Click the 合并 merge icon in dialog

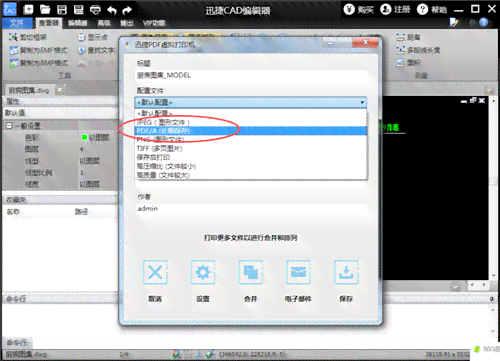(x=251, y=272)
